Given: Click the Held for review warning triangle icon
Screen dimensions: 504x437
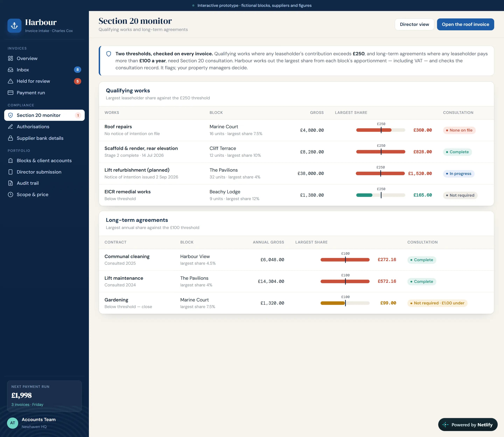Looking at the screenshot, I should 10,81.
